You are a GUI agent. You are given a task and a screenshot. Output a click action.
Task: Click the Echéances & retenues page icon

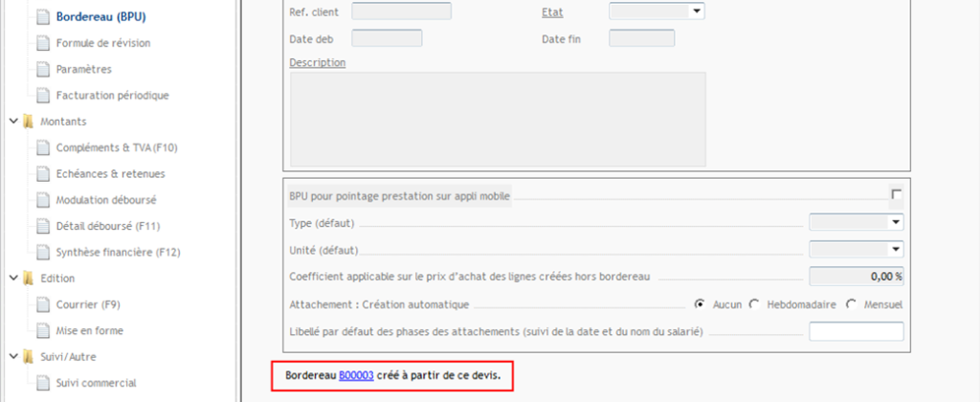pos(42,174)
